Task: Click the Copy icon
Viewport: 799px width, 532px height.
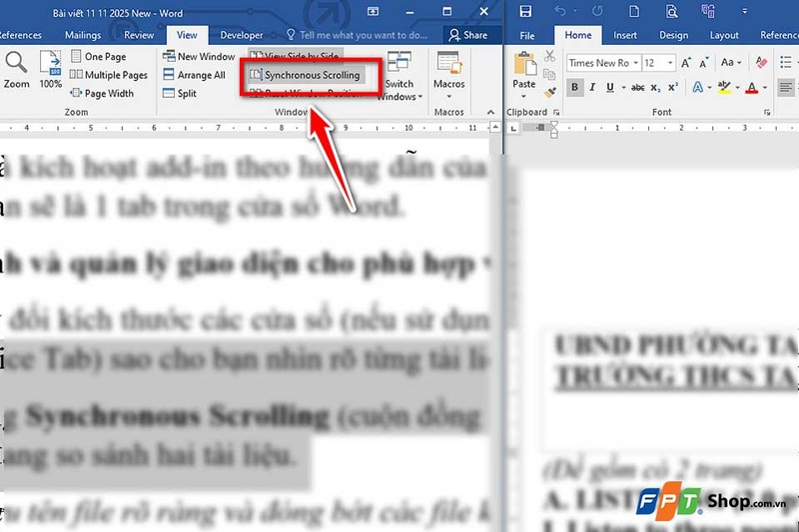Action: [549, 74]
